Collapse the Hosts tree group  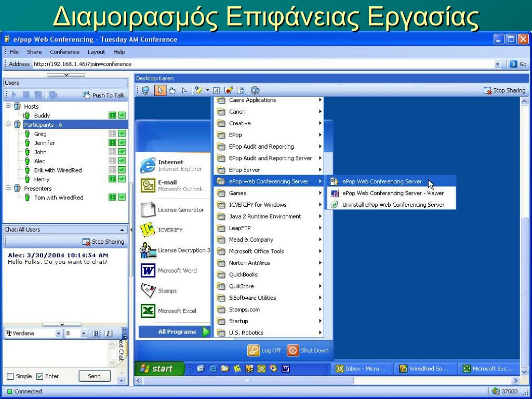(8, 106)
